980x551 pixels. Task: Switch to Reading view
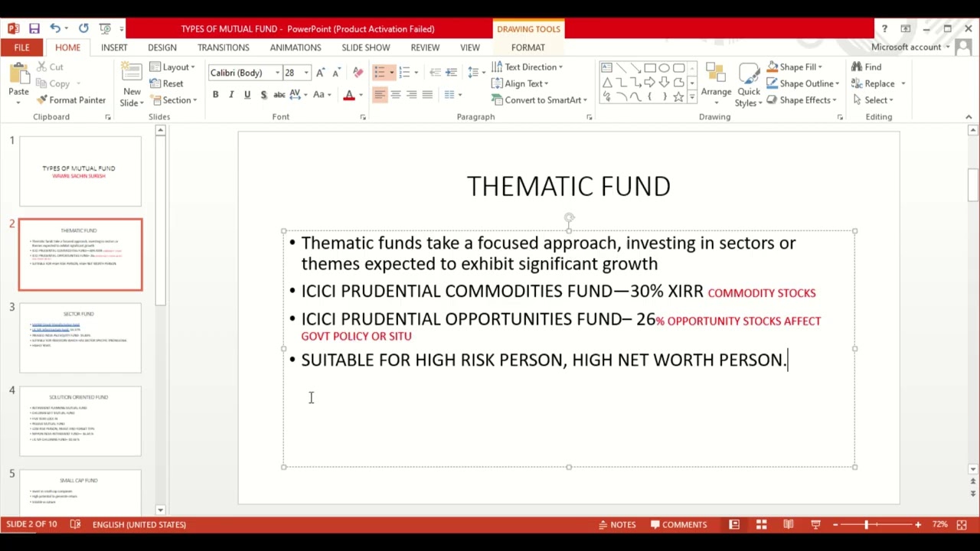(788, 524)
